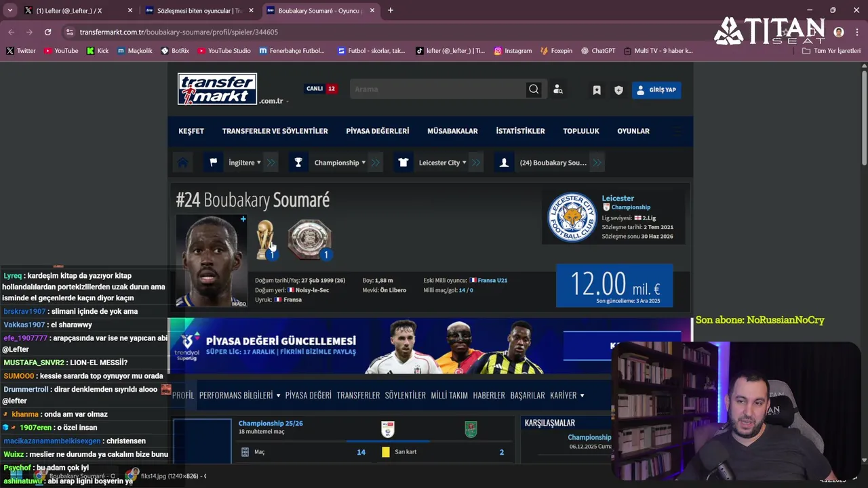This screenshot has width=868, height=488.
Task: Open the YouTube Studio bookmark
Action: click(x=224, y=51)
